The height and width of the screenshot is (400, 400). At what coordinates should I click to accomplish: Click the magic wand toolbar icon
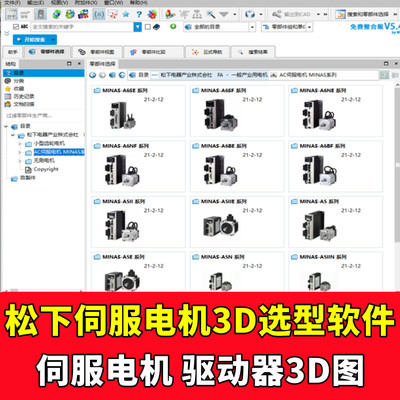(x=211, y=14)
